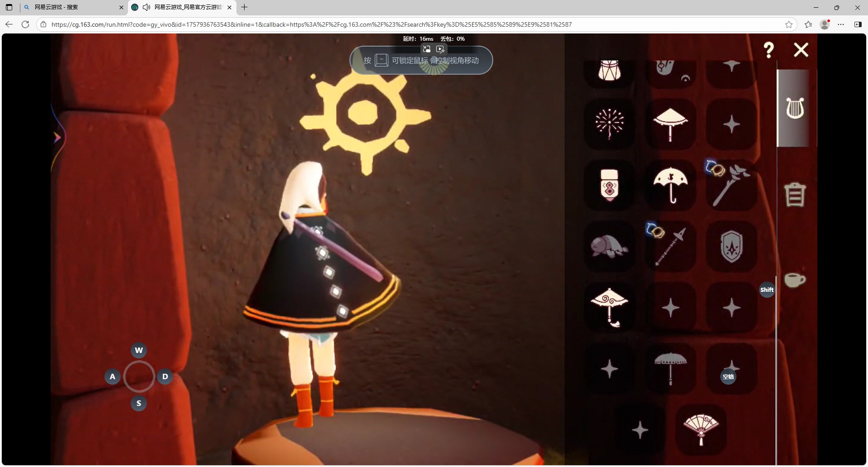Close the item menu with the X

click(x=801, y=50)
